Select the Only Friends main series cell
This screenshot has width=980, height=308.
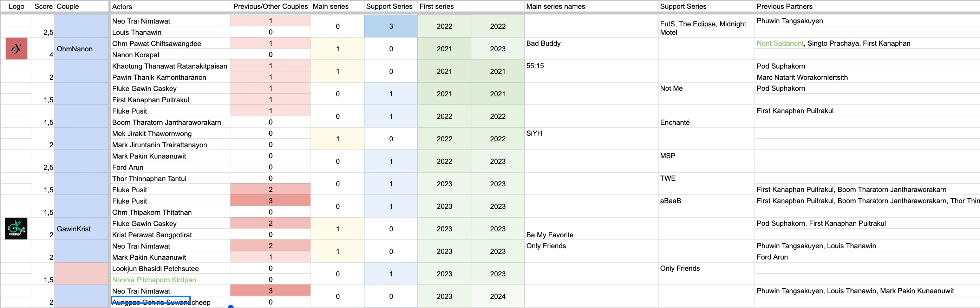[591, 251]
